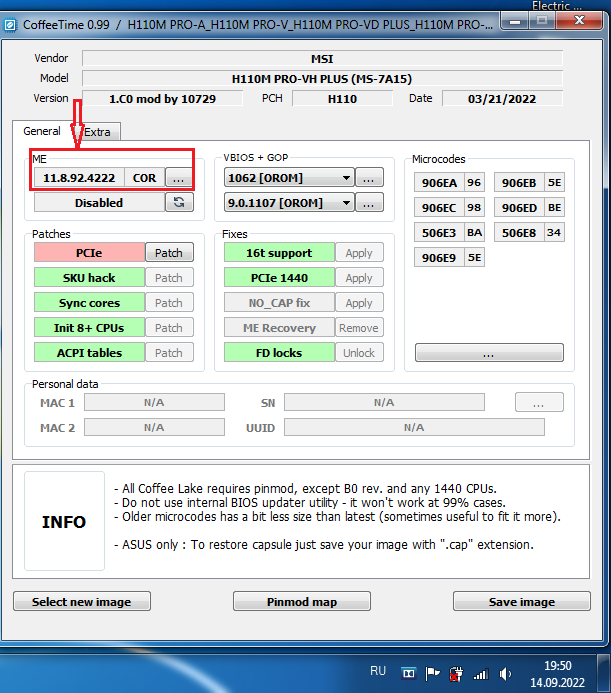Click the Patch button beside ACPI tables

coord(169,353)
